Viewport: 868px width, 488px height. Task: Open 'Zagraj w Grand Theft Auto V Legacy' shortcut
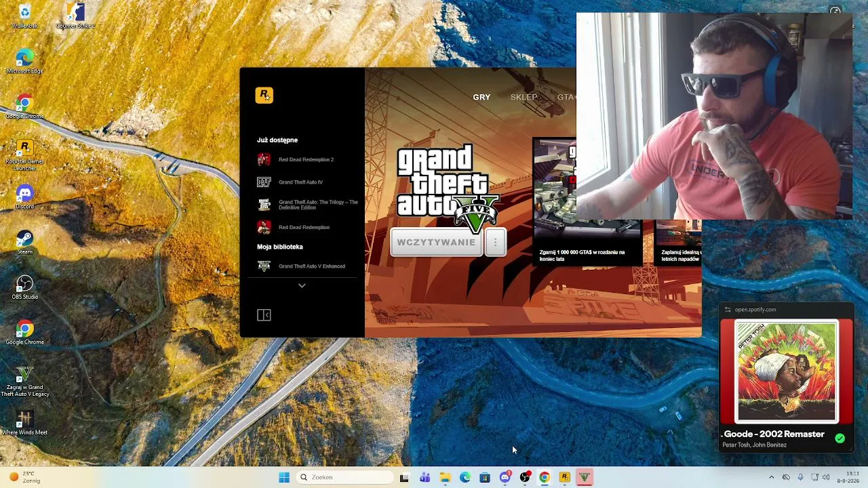coord(24,381)
